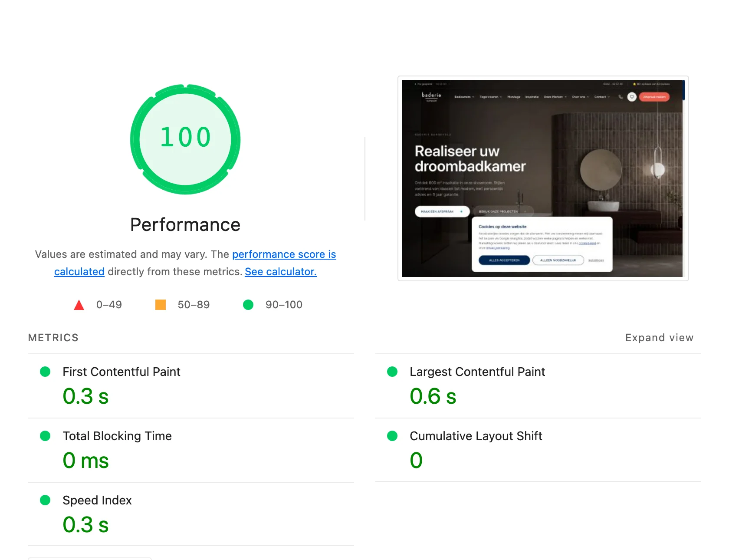Image resolution: width=729 pixels, height=560 pixels.
Task: Click the page screenshot thumbnail
Action: coord(543,178)
